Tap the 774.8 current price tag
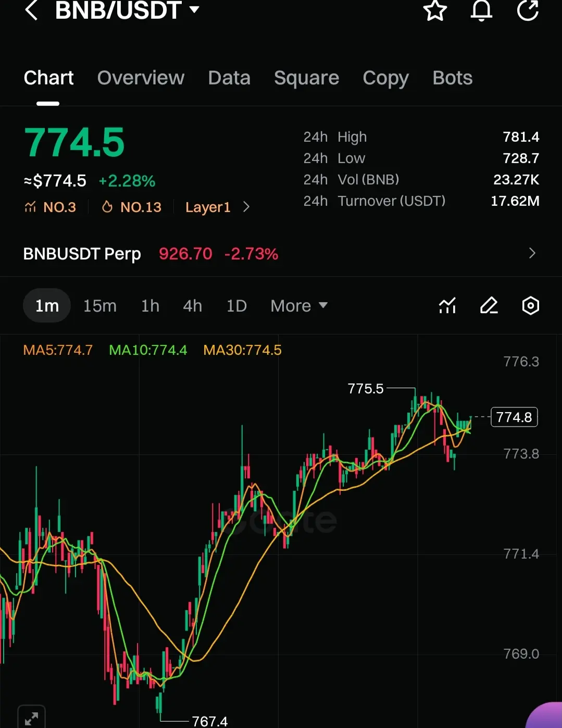This screenshot has width=562, height=728. [514, 417]
